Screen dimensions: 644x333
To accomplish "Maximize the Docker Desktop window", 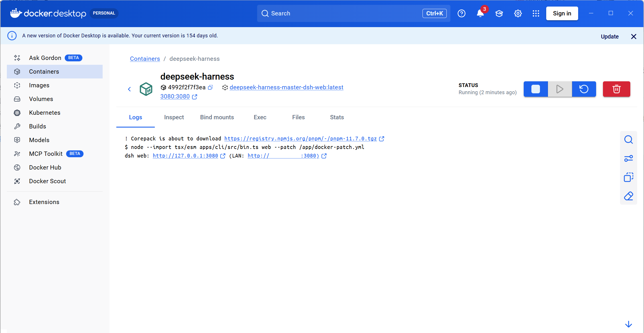I will pos(611,13).
